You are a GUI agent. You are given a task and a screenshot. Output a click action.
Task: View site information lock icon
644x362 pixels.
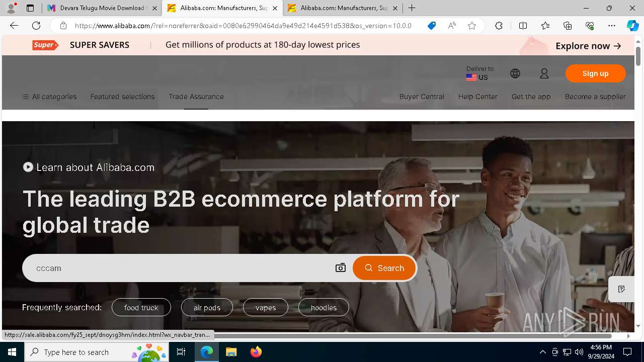tap(63, 26)
